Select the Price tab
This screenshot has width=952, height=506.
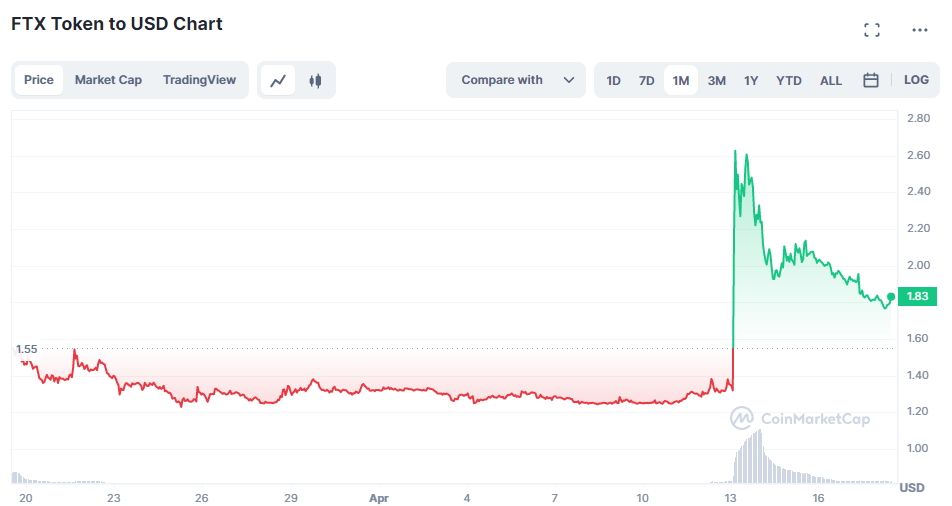39,80
